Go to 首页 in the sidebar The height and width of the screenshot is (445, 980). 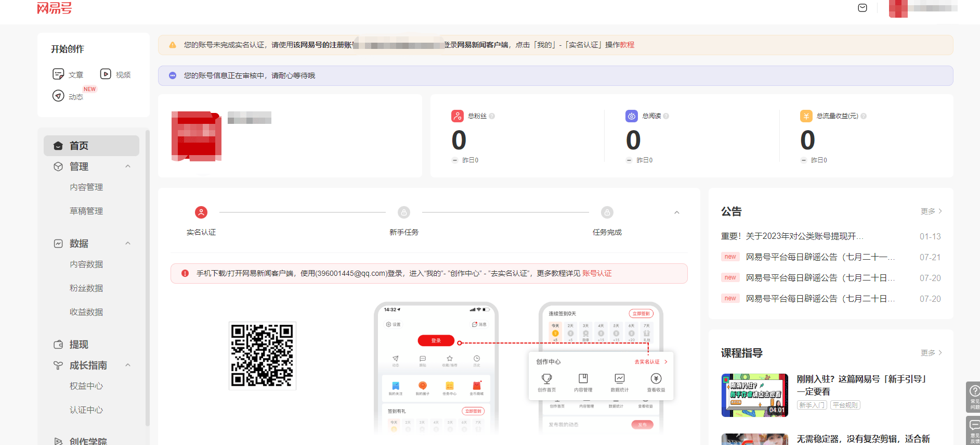tap(92, 146)
